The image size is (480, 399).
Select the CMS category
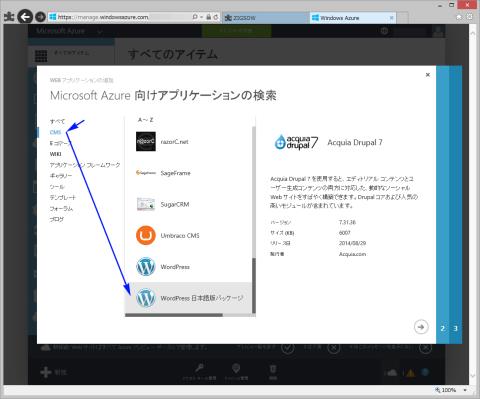tap(55, 132)
